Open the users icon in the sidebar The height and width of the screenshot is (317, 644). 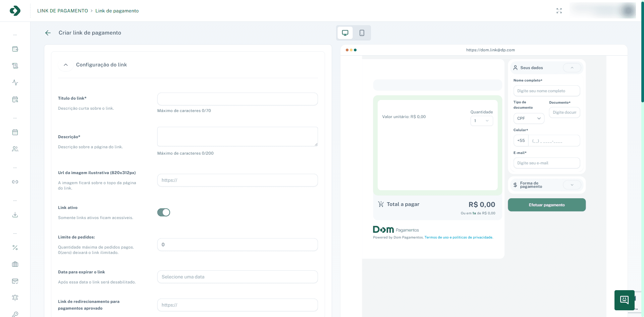coord(15,149)
